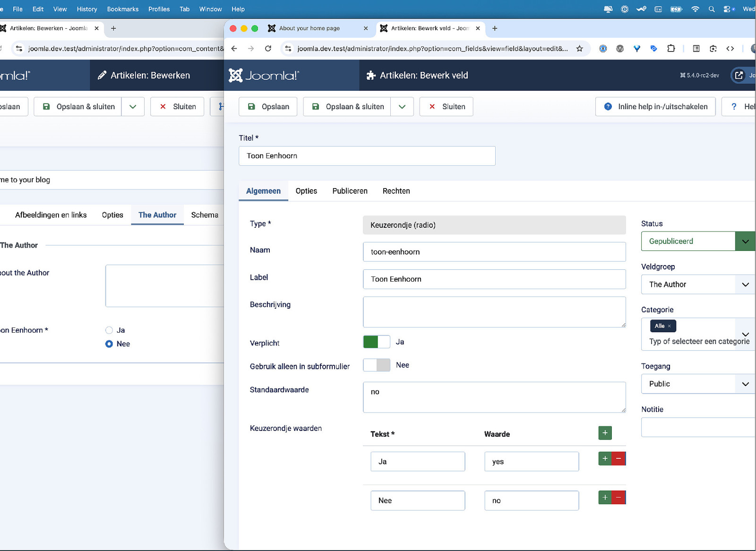
Task: Click 'Inline help in-/uitschakelen' button
Action: coord(655,107)
